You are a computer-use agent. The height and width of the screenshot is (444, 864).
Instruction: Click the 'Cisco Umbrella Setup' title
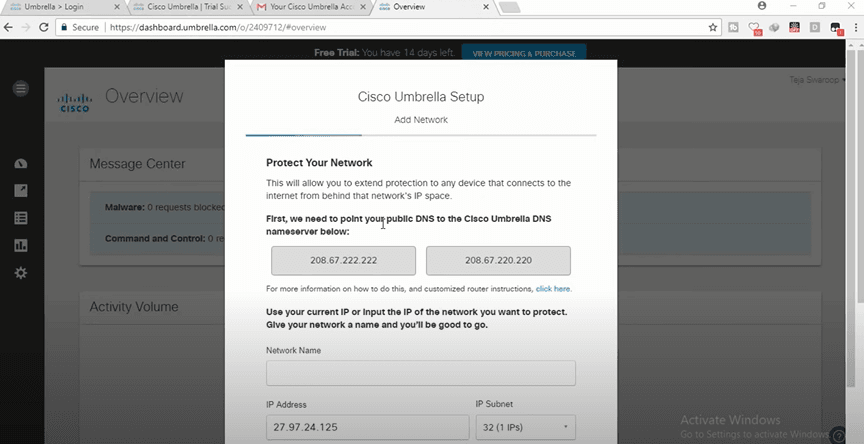tap(421, 96)
